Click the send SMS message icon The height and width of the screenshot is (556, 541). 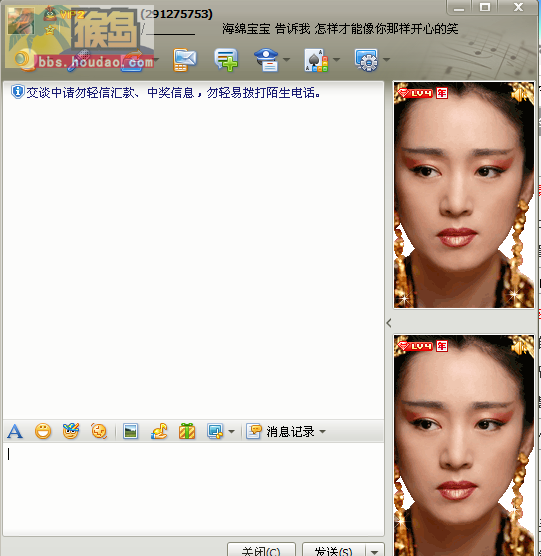pyautogui.click(x=184, y=60)
